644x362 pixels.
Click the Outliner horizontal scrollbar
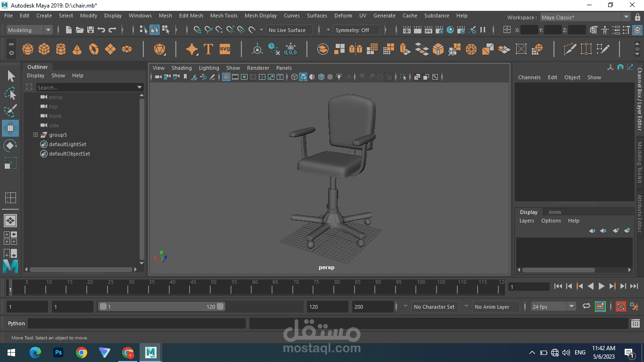82,270
